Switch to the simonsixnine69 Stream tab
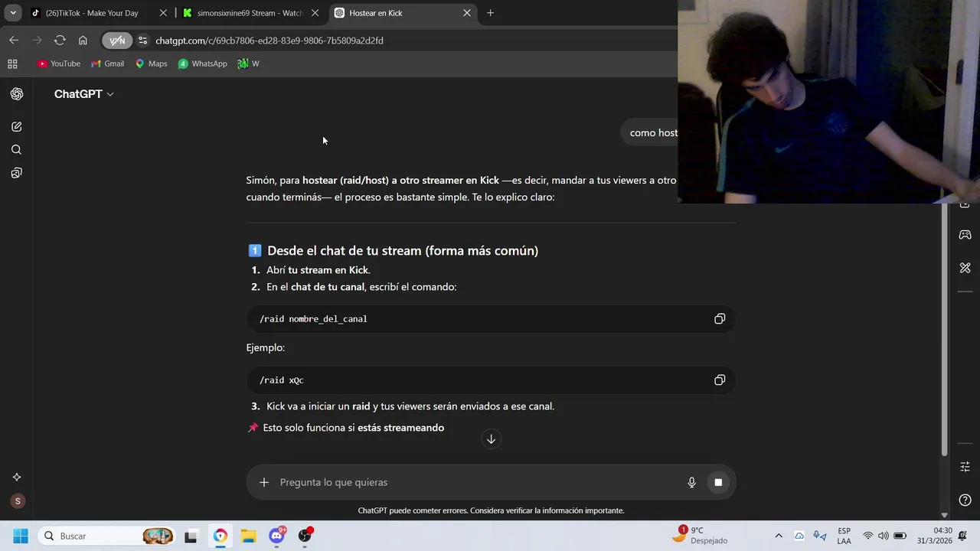The width and height of the screenshot is (980, 551). (x=250, y=13)
